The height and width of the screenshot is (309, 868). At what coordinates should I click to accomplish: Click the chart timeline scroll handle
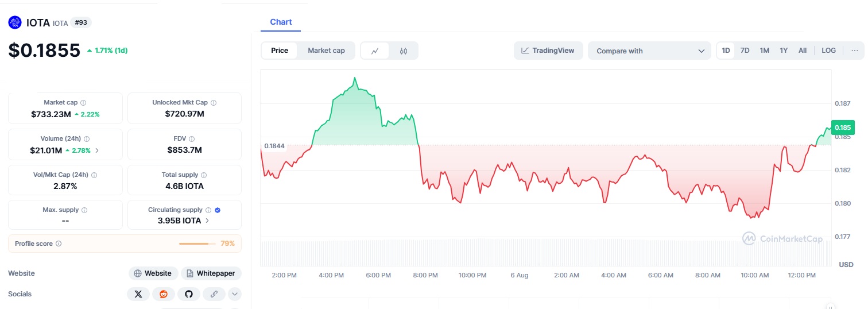(830, 306)
